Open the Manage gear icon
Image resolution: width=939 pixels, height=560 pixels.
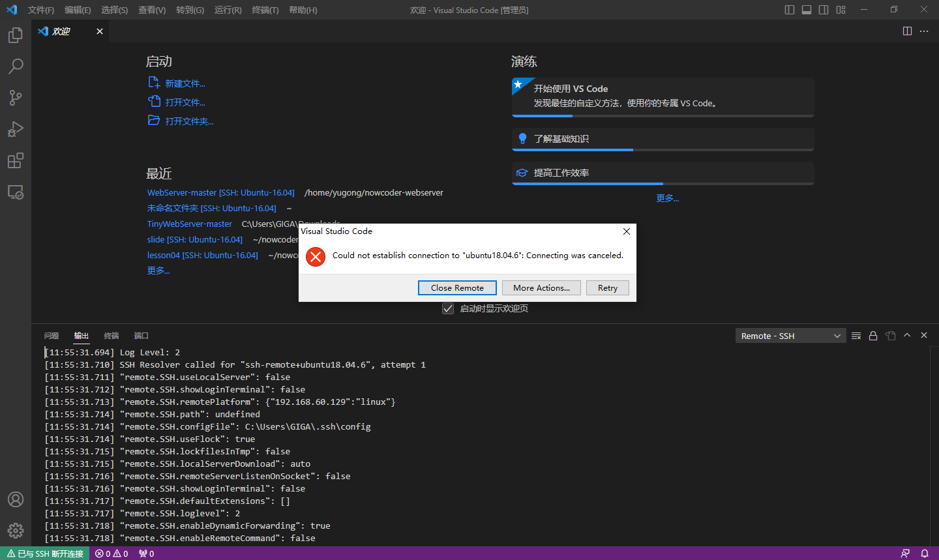click(x=16, y=531)
